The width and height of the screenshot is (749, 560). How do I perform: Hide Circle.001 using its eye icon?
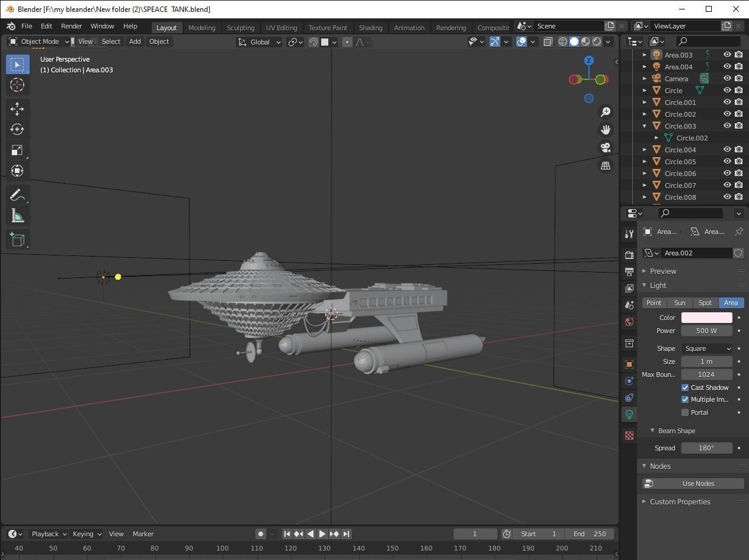click(x=727, y=102)
